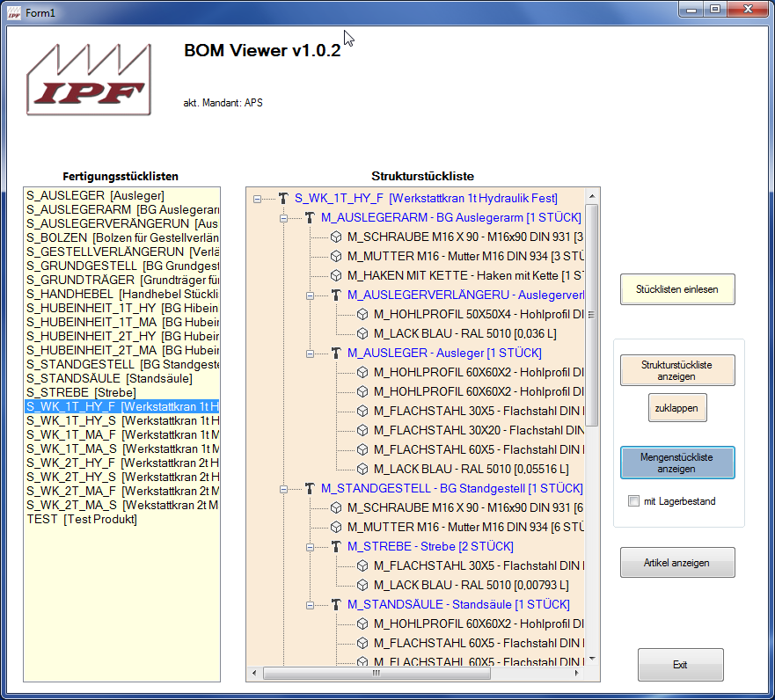Click hammer icon beside M_STREBE

coord(336,546)
